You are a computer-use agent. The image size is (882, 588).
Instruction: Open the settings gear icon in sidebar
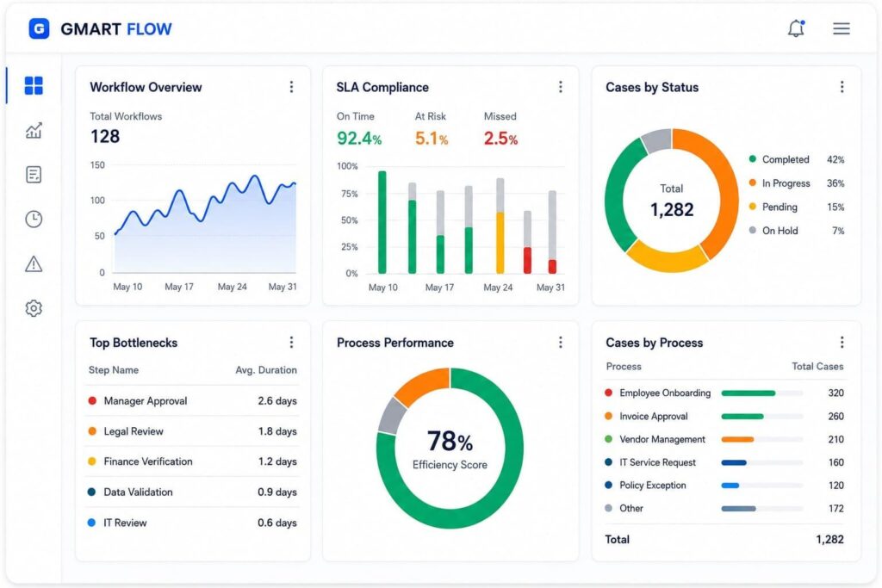coord(34,308)
